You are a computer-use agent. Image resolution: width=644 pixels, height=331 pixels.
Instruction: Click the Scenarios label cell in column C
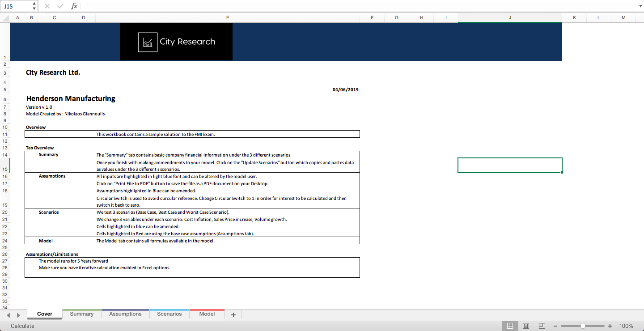(49, 212)
